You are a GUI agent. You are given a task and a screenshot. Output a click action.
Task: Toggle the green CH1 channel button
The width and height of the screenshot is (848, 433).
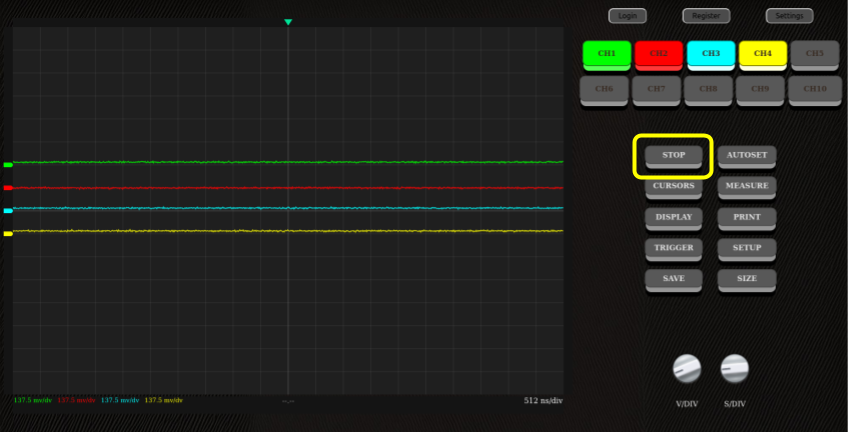click(607, 54)
